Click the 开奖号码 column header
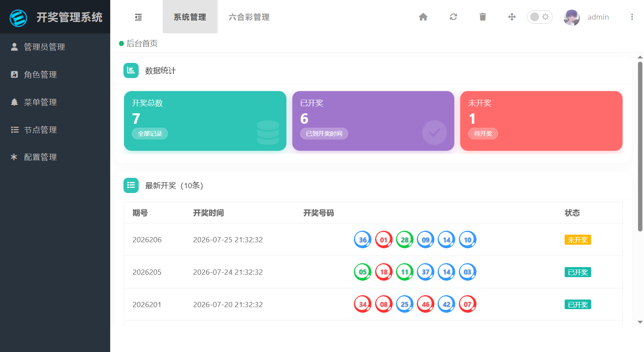 [319, 213]
